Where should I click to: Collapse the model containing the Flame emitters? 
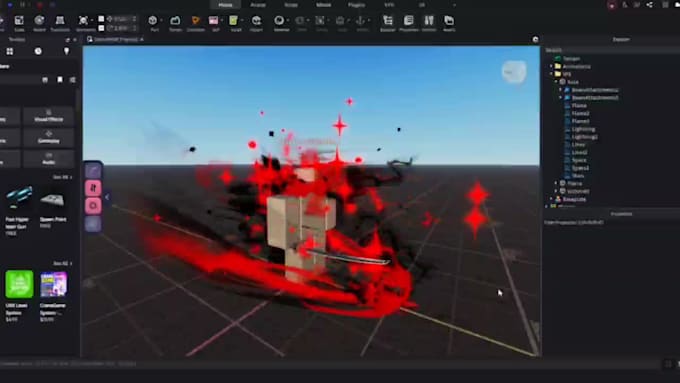click(556, 82)
